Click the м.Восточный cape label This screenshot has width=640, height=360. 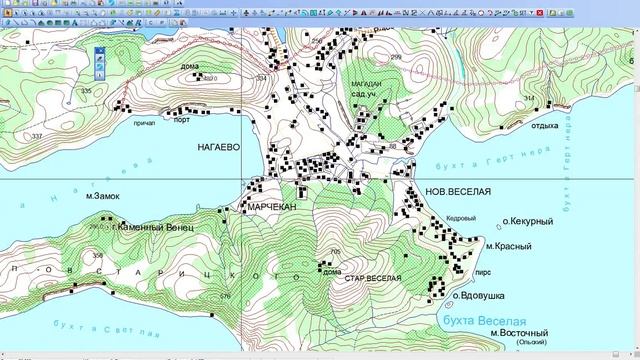pyautogui.click(x=519, y=333)
